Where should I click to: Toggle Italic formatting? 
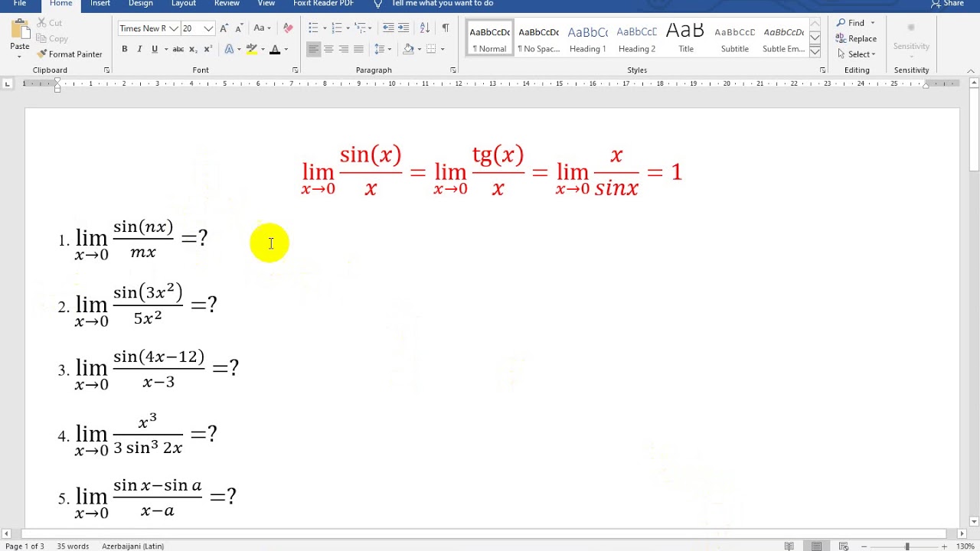(139, 49)
